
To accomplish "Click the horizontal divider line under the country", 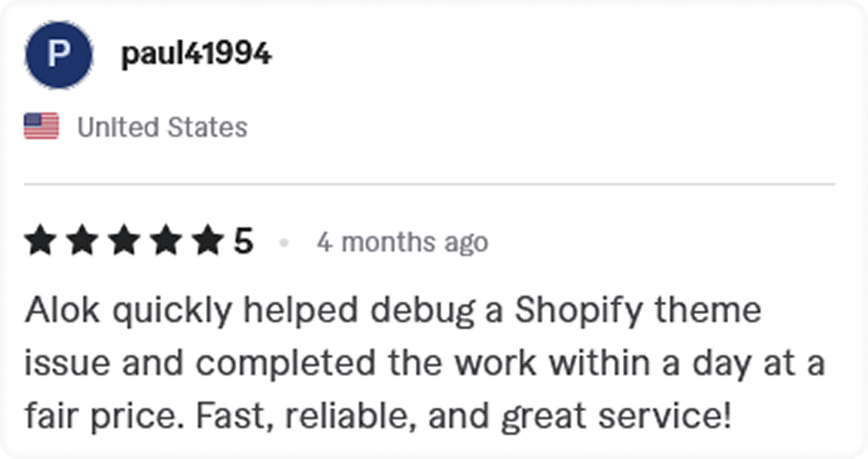I will pos(430,184).
